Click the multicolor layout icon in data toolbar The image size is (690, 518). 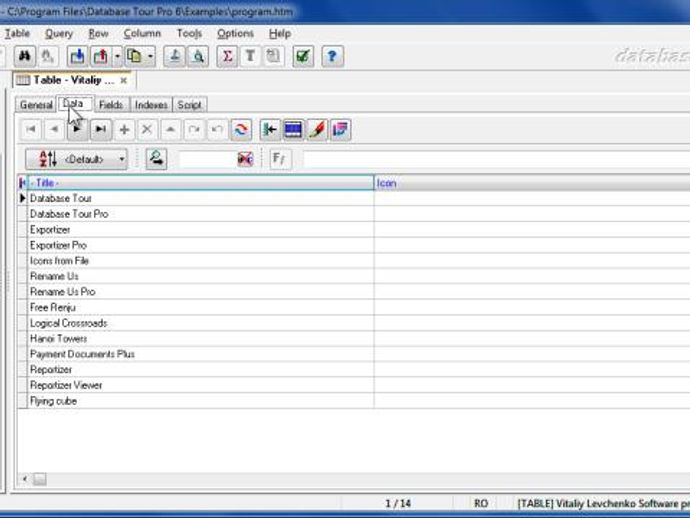341,129
